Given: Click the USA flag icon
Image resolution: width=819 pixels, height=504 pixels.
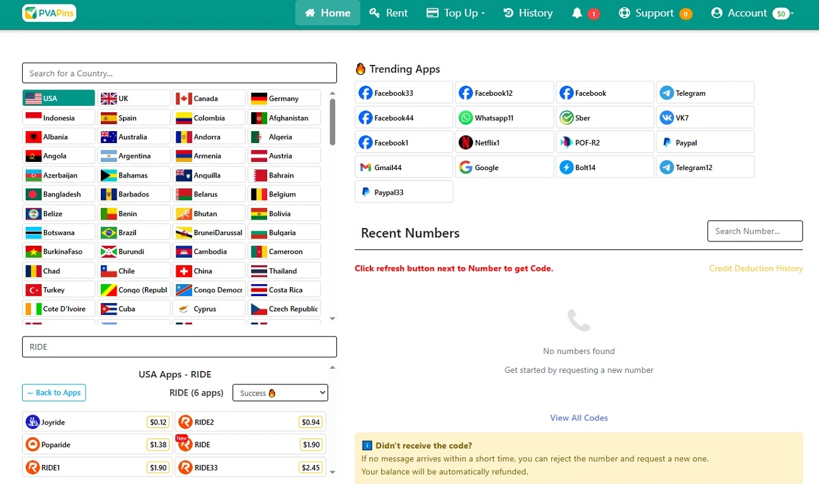Looking at the screenshot, I should click(33, 98).
